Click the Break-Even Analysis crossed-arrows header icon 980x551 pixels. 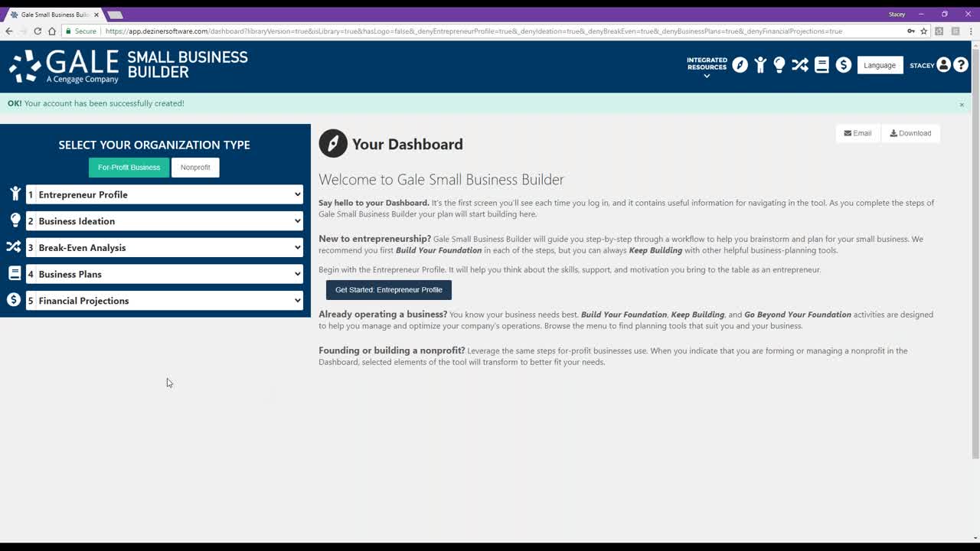tap(799, 65)
